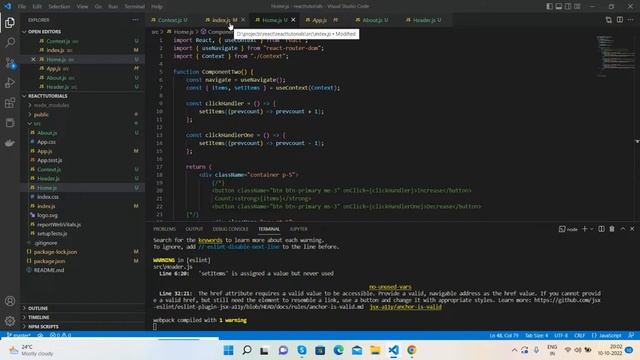Switch to the Header.js editor tab
The width and height of the screenshot is (640, 360).
[425, 20]
